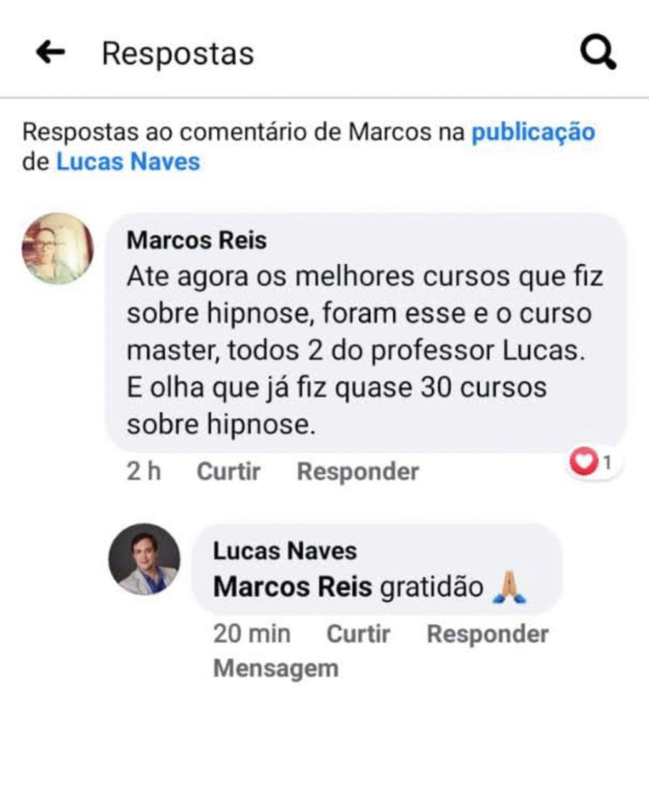Click the red heart reaction icon

tap(583, 462)
